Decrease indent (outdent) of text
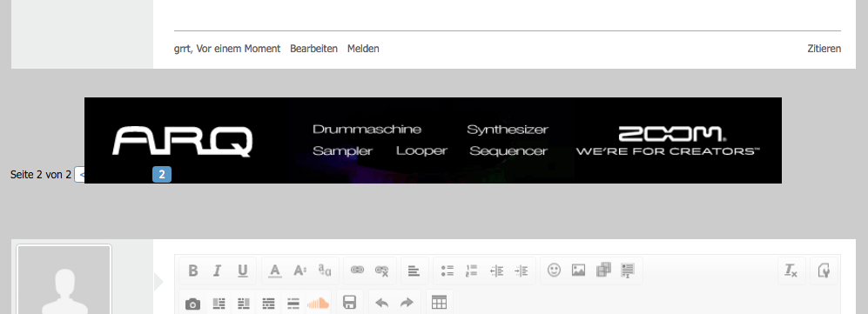Screen dimensions: 868x314 pos(496,271)
